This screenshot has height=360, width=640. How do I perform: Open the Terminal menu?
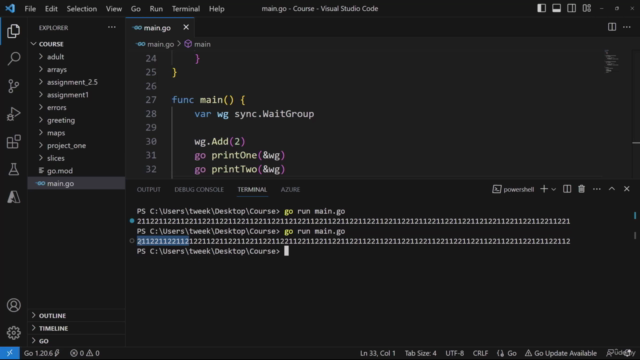pyautogui.click(x=186, y=9)
